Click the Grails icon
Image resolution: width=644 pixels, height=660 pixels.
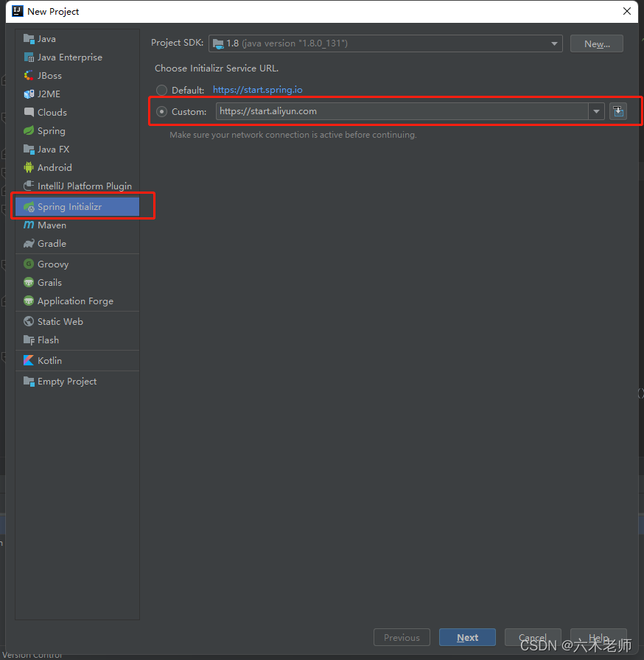pos(29,282)
